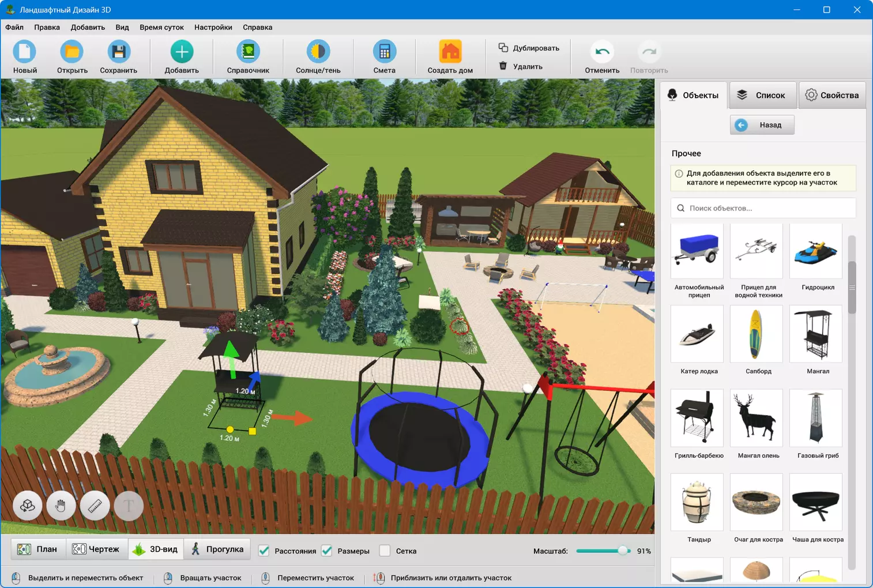Toggle the Расстояния checkbox

264,551
